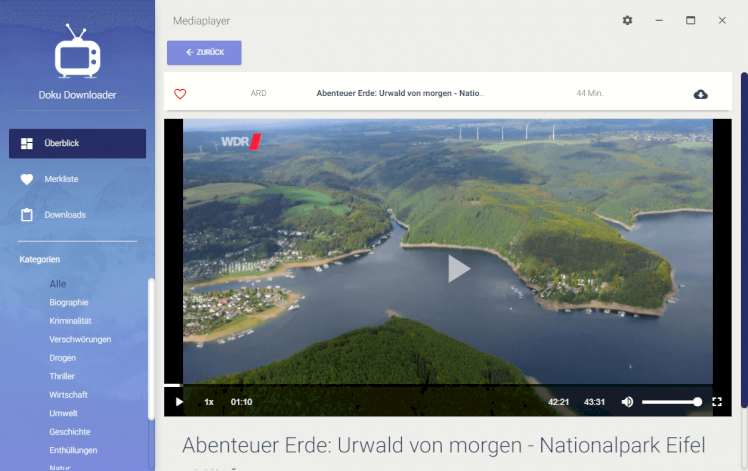Choose the Verschwörungen category
Image resolution: width=748 pixels, height=471 pixels.
point(80,339)
